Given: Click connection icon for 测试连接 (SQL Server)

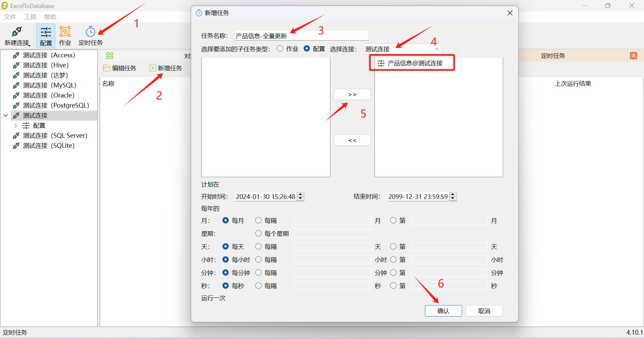Looking at the screenshot, I should click(16, 136).
